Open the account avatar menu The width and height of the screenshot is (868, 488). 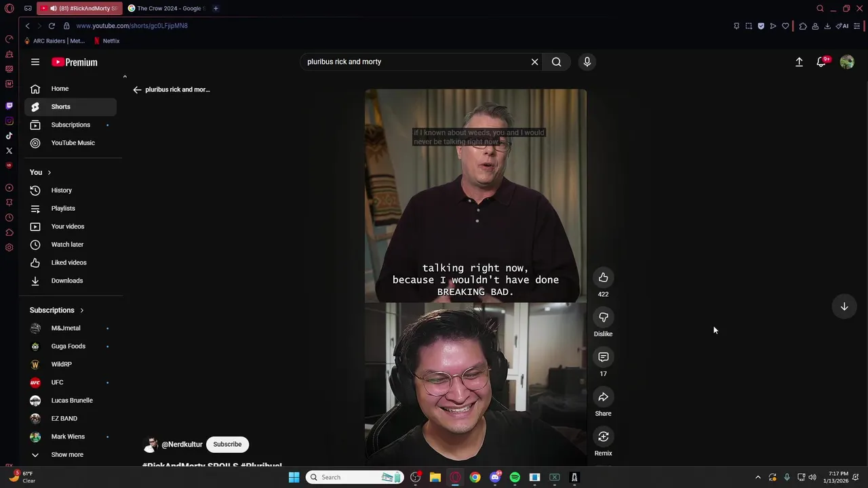point(847,62)
